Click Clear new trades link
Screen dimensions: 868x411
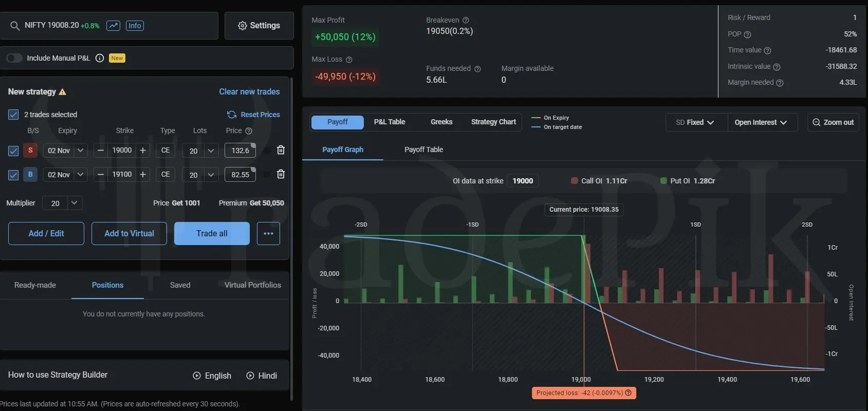(x=249, y=92)
